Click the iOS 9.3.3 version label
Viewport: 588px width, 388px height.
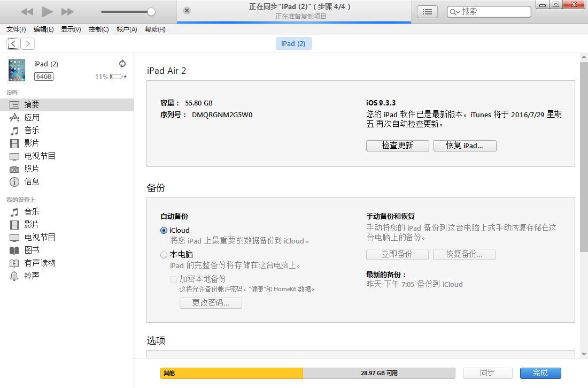(381, 103)
